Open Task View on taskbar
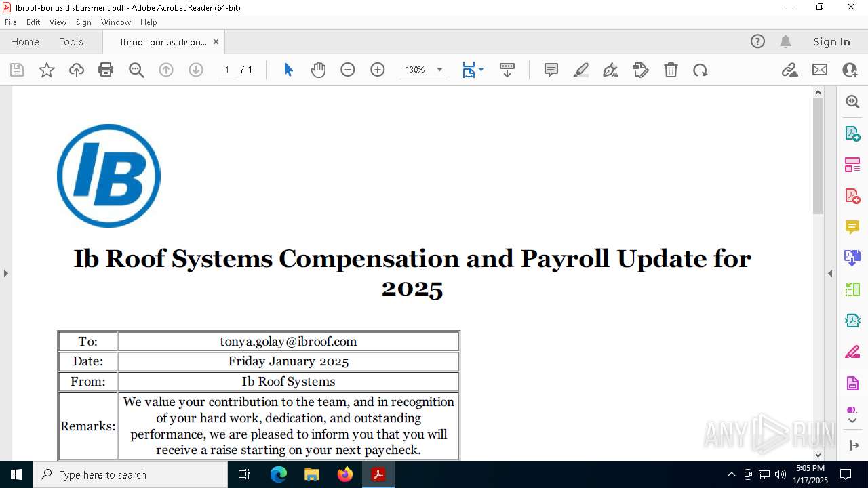The height and width of the screenshot is (488, 868). (244, 474)
